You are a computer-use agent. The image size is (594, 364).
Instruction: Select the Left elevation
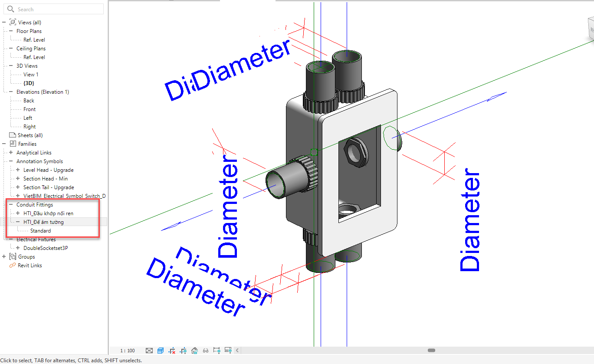pos(28,118)
